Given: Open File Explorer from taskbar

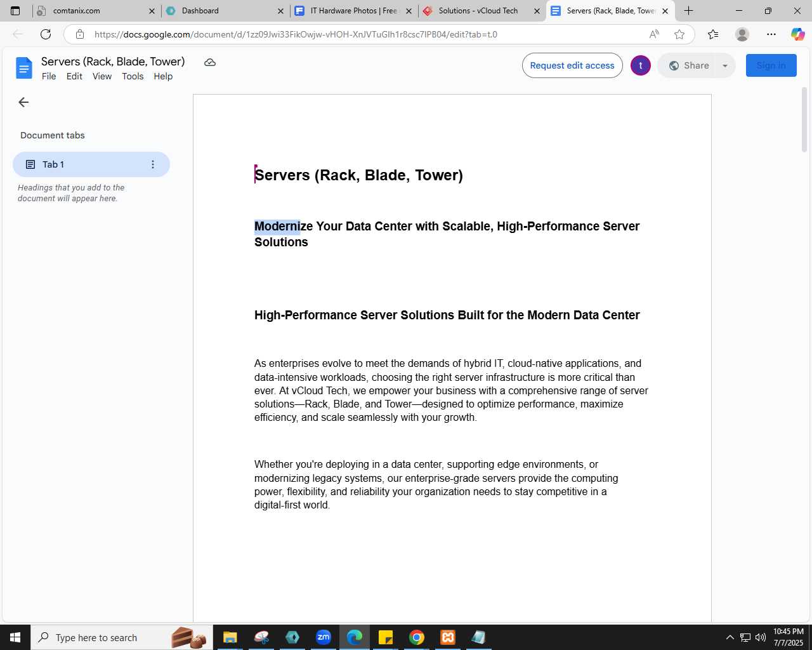Looking at the screenshot, I should [230, 637].
